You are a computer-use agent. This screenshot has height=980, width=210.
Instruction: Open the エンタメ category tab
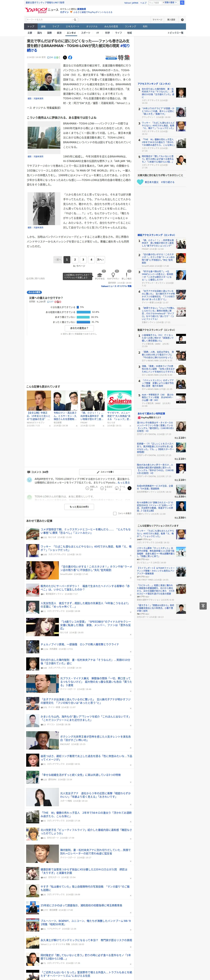(x=71, y=33)
